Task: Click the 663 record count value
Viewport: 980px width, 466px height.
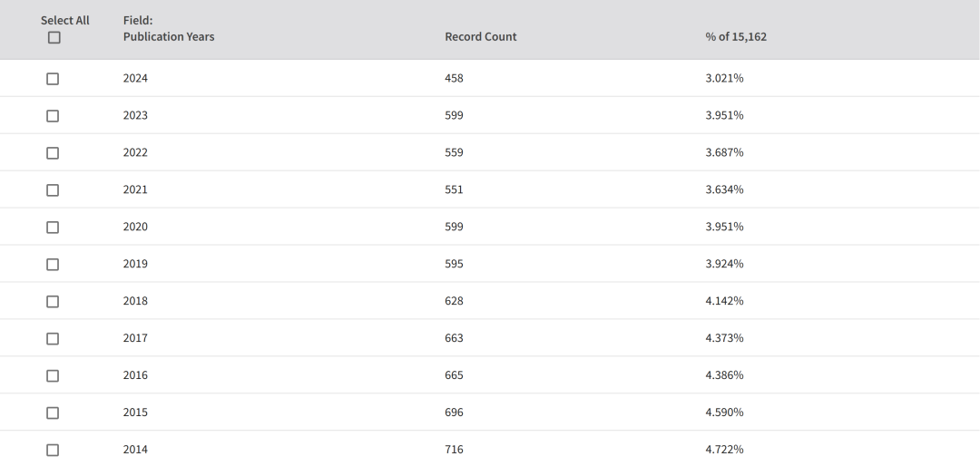Action: point(454,338)
